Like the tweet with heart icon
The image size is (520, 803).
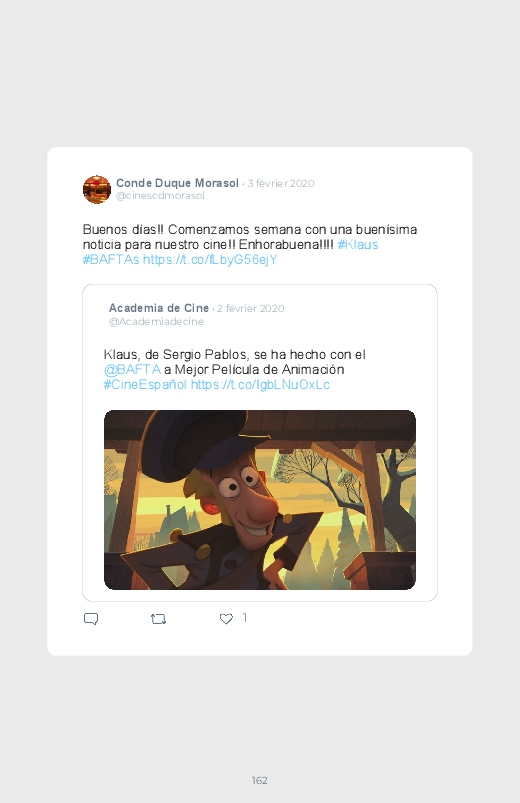[x=226, y=619]
